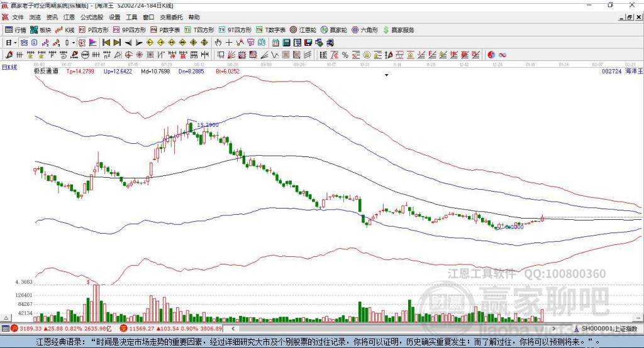This screenshot has width=644, height=348.
Task: Open the 交易委托 menu
Action: click(x=171, y=17)
